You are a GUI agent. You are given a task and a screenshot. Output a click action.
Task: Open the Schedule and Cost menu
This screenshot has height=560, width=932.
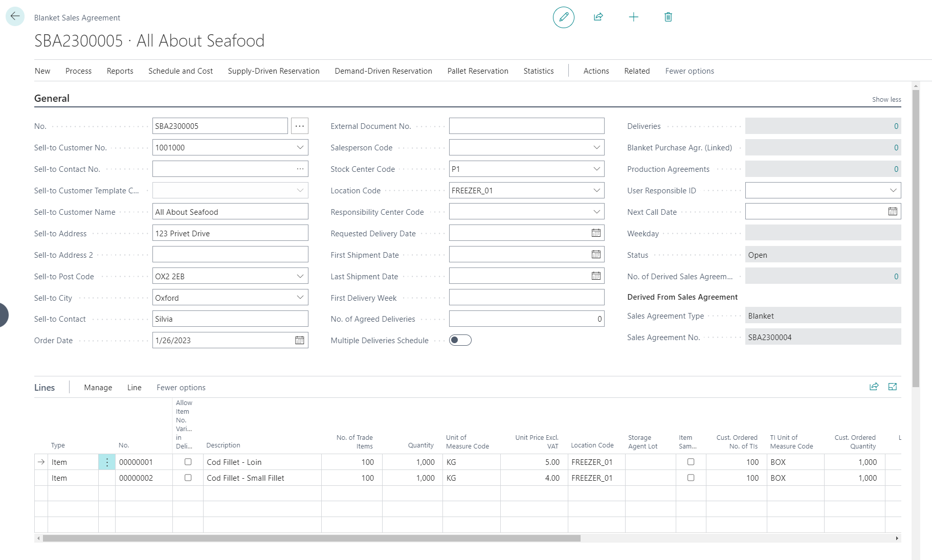(x=181, y=71)
